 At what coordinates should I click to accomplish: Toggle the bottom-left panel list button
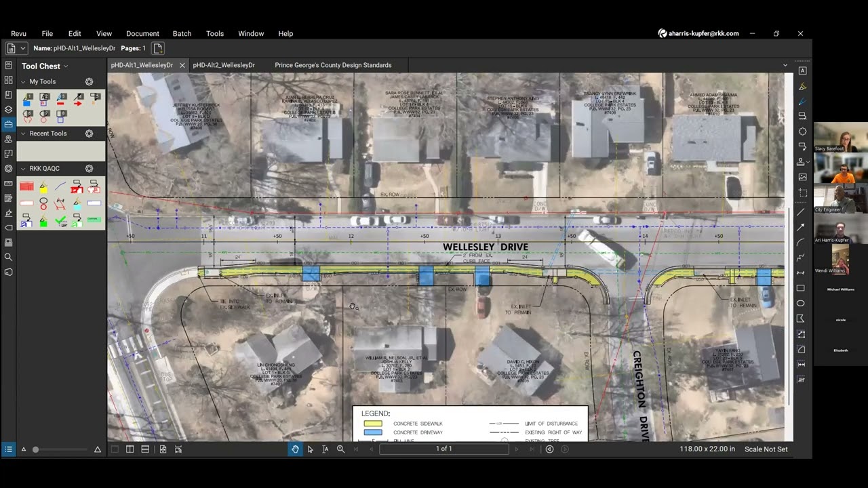[8, 449]
